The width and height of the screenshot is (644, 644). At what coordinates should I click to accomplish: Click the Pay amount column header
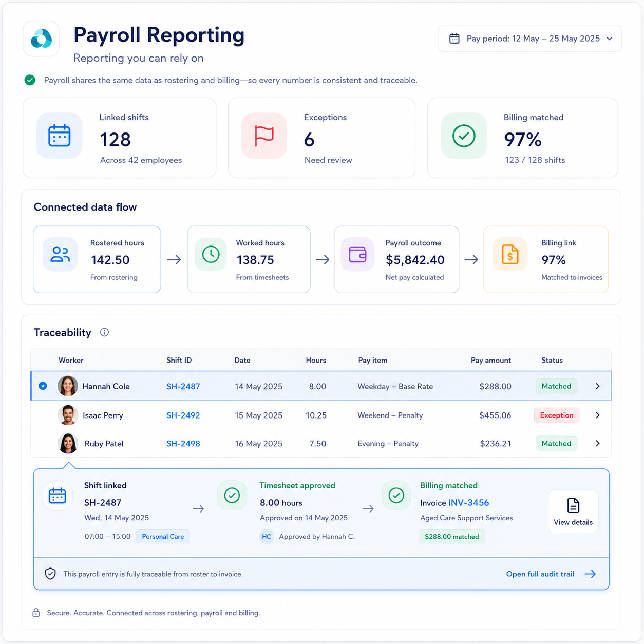[x=491, y=360]
